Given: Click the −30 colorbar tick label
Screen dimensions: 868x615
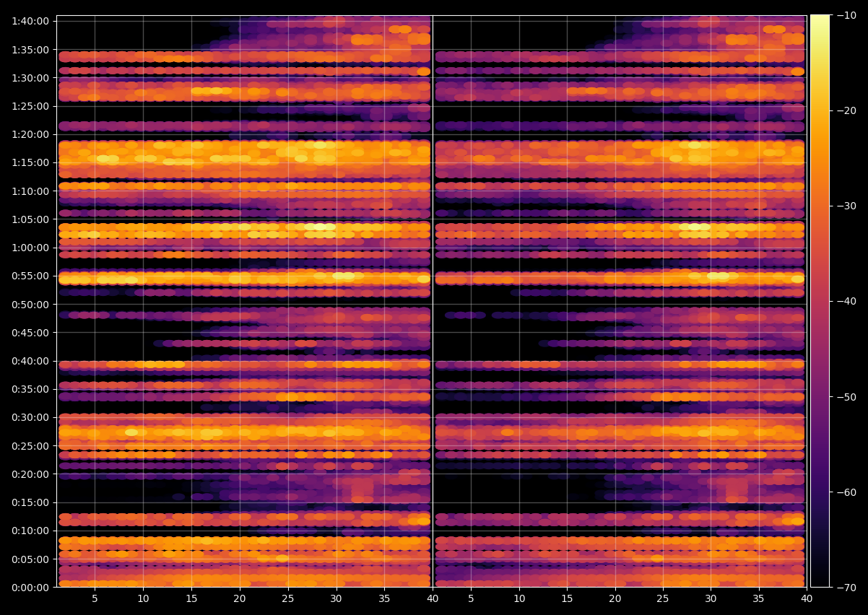Looking at the screenshot, I should (x=846, y=206).
